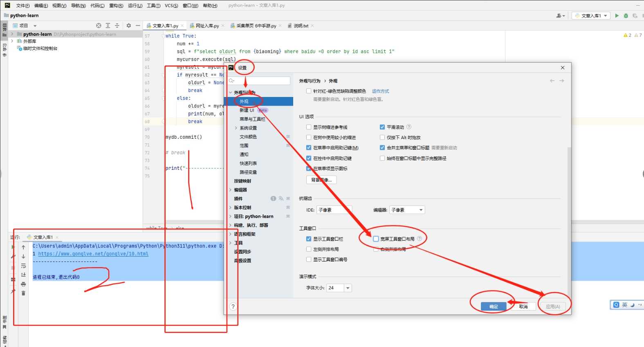Switch to the 网址入库.py editor tab
The image size is (644, 347).
pos(207,26)
